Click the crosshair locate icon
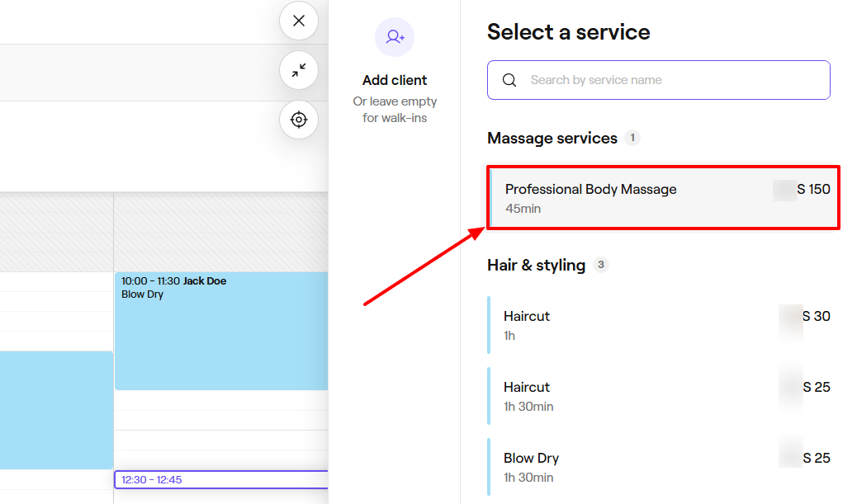This screenshot has height=504, width=857. click(299, 120)
